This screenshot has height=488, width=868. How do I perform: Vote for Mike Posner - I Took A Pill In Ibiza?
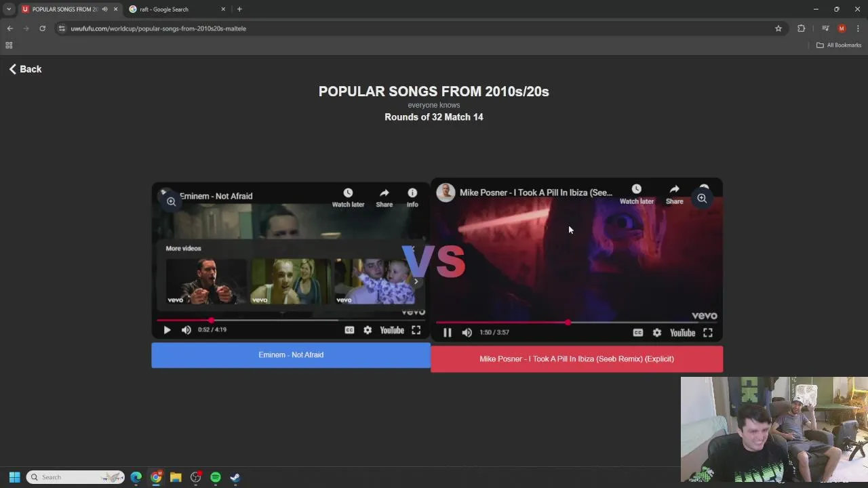pyautogui.click(x=576, y=359)
